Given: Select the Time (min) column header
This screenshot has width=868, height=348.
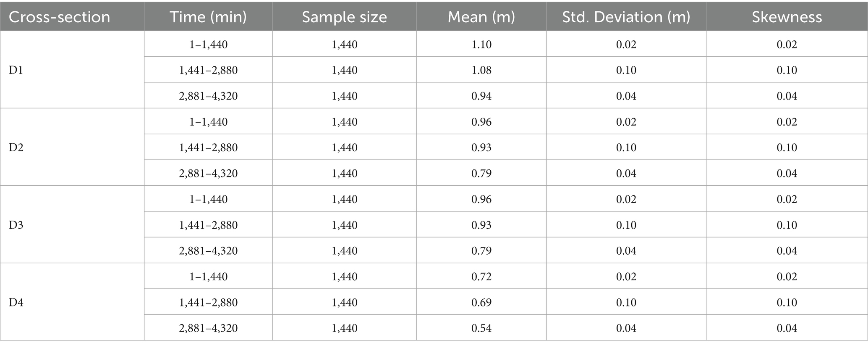Looking at the screenshot, I should (208, 17).
